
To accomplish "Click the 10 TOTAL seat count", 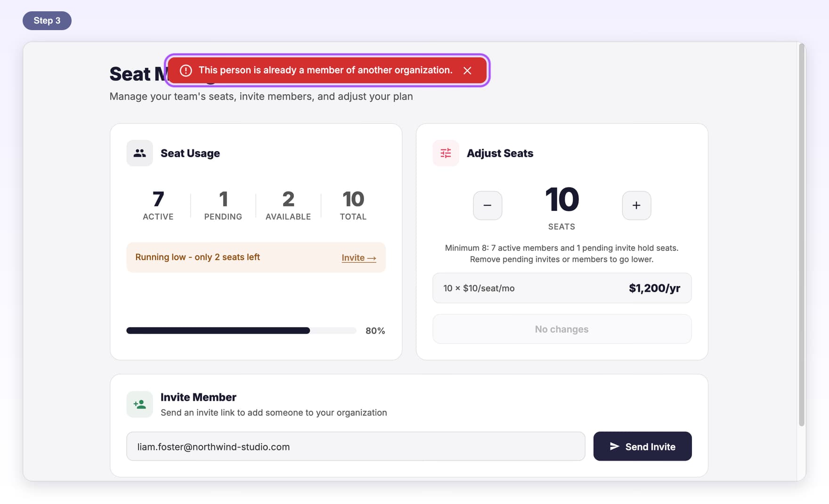I will pyautogui.click(x=353, y=205).
